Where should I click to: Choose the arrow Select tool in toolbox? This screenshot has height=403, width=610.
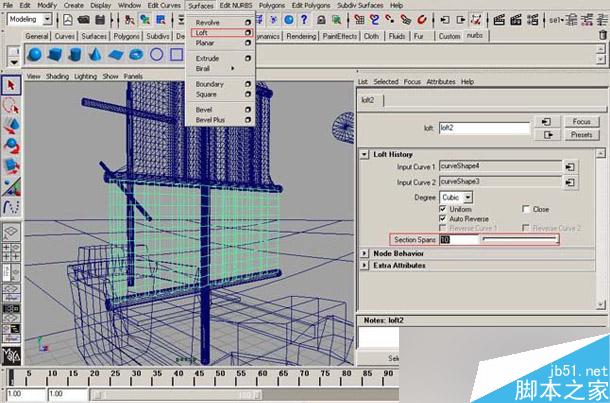[11, 85]
